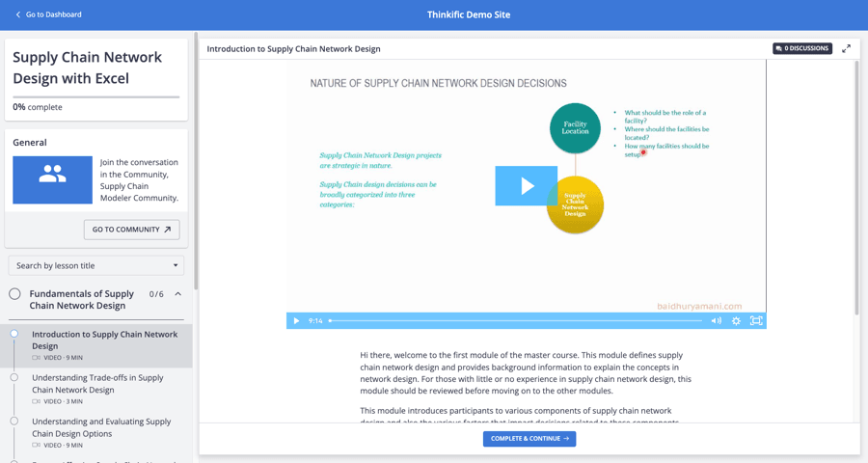
Task: Select Understanding Trade-offs in Supply Chain lesson
Action: click(x=97, y=384)
